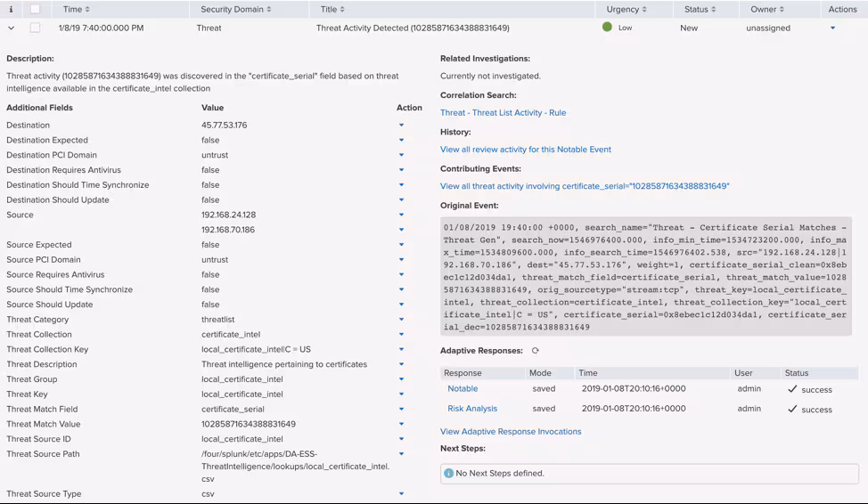Image resolution: width=868 pixels, height=504 pixels.
Task: Click the refresh icon beside Adaptive Responses
Action: 535,351
